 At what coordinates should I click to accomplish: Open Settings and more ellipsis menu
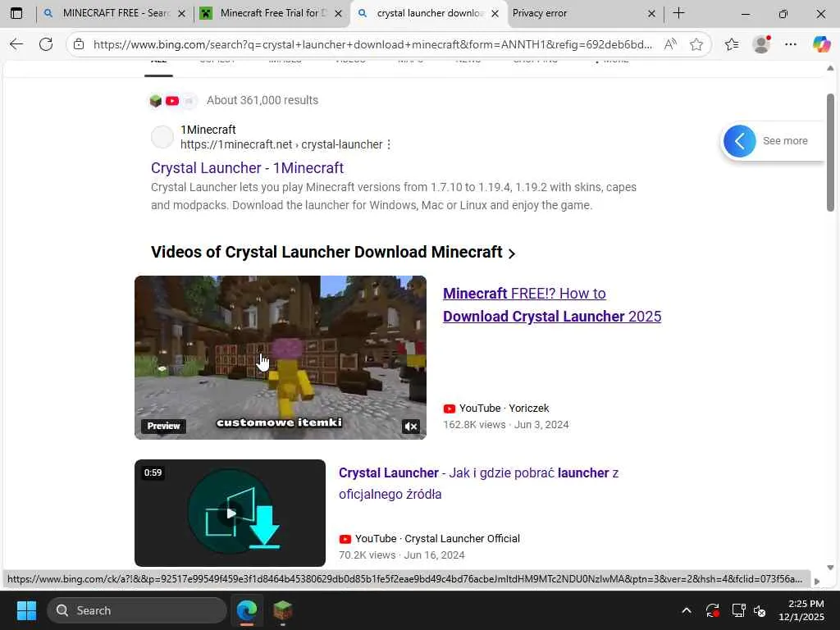[x=791, y=44]
